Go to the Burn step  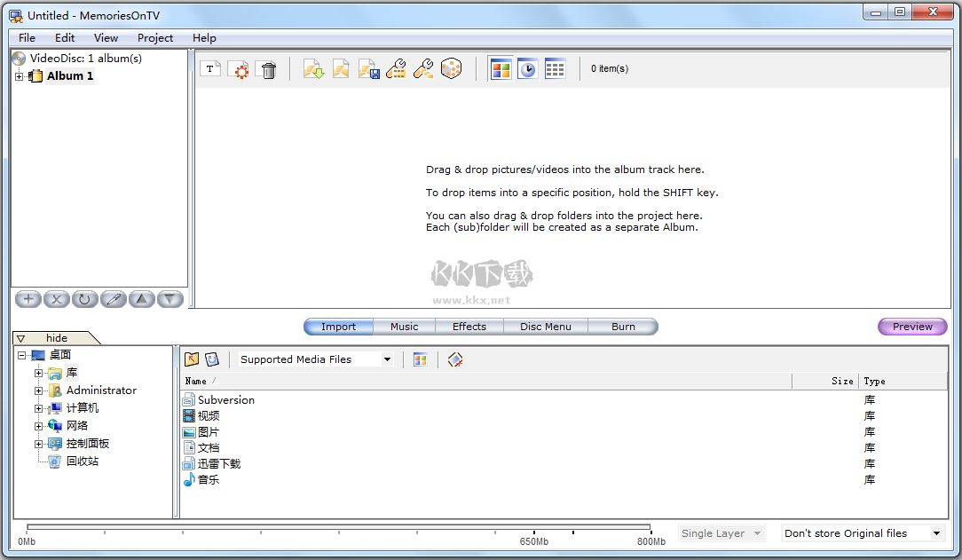[x=623, y=327]
